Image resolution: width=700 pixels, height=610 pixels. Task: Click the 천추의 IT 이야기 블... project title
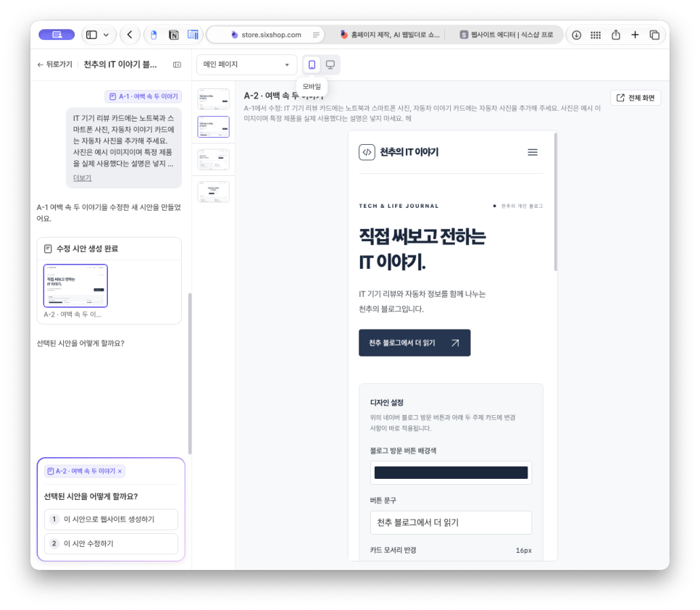pos(120,64)
